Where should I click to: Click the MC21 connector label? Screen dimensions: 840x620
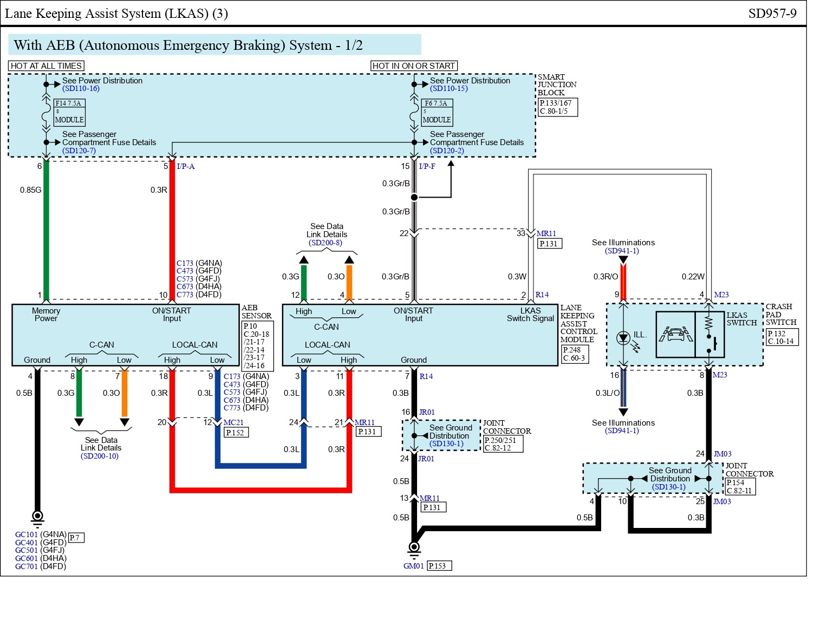(233, 423)
